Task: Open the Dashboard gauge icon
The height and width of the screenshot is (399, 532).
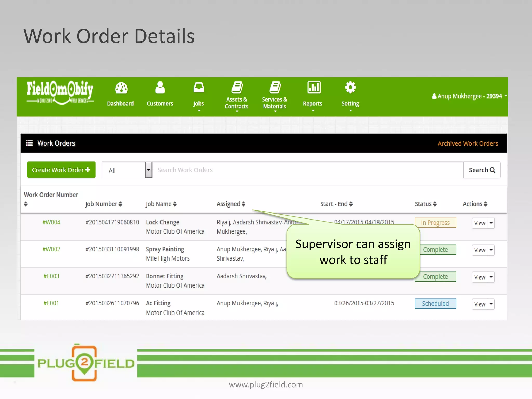Action: (121, 88)
